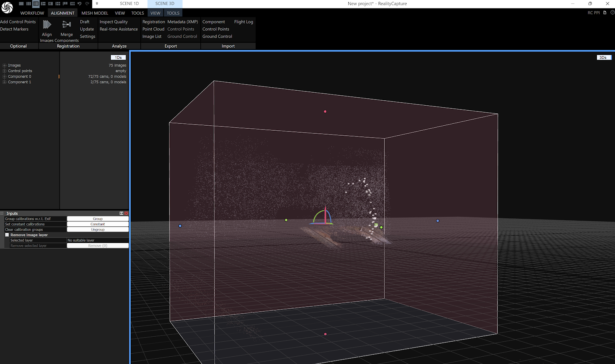Open the WORKFLOW ribbon tab
This screenshot has width=615, height=364.
coord(32,13)
